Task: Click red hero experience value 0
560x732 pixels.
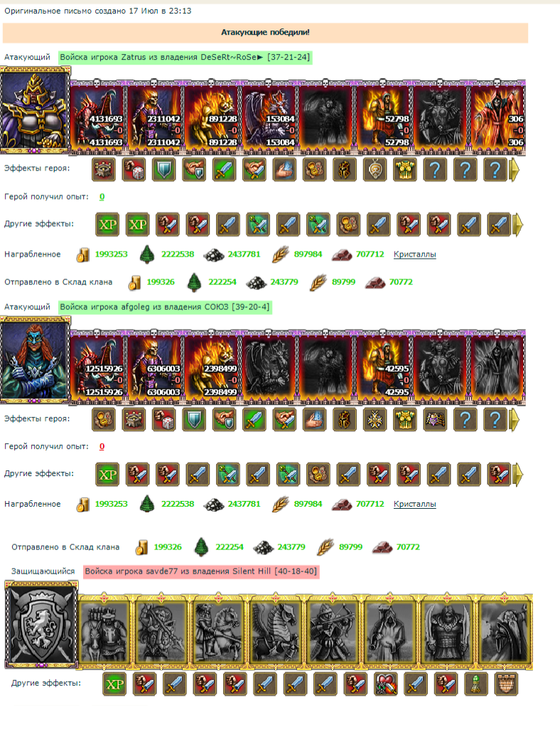Action: (x=102, y=446)
